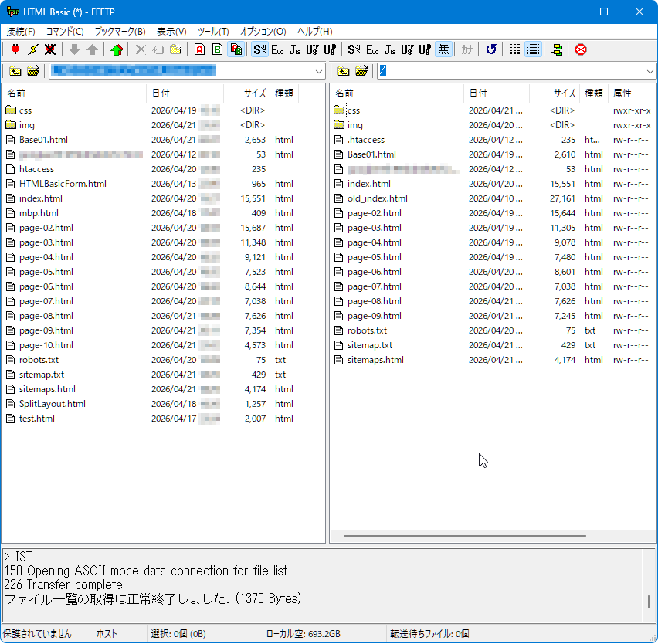Click the Refresh file list icon

(491, 49)
